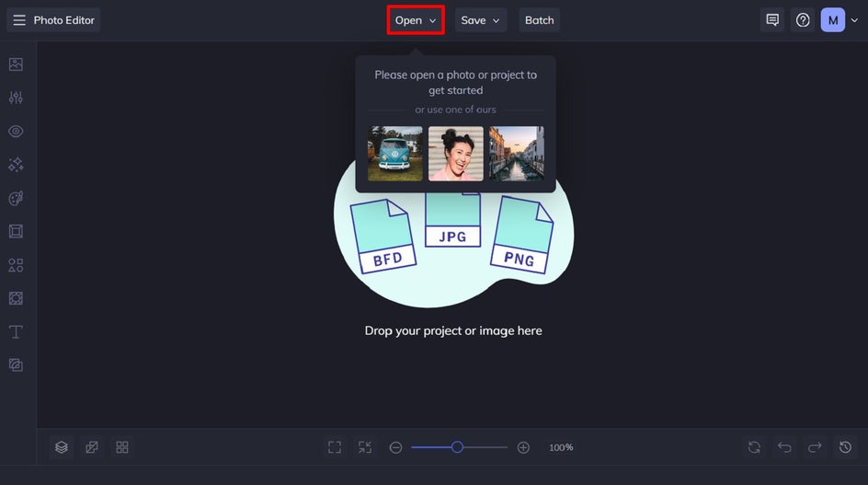868x485 pixels.
Task: Select the Text tool icon
Action: (16, 331)
